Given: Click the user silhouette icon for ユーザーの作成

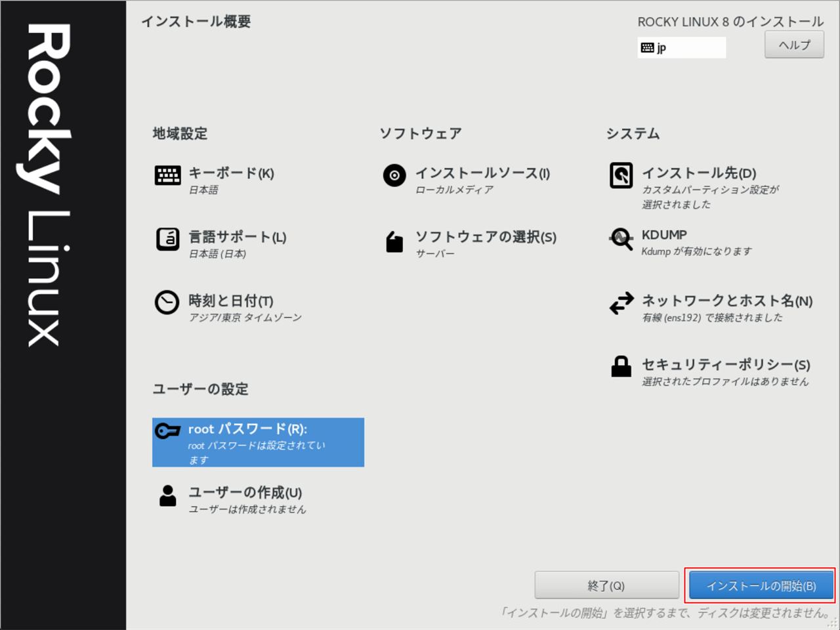Looking at the screenshot, I should [168, 495].
